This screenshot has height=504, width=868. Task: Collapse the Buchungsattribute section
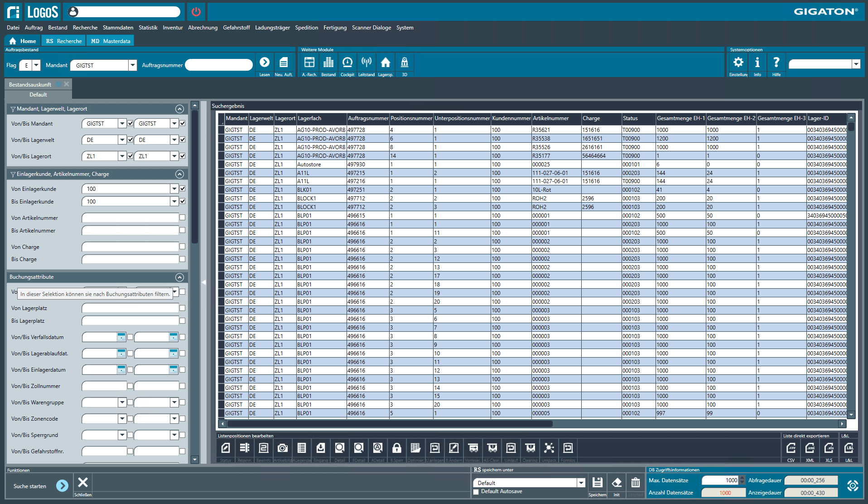179,277
